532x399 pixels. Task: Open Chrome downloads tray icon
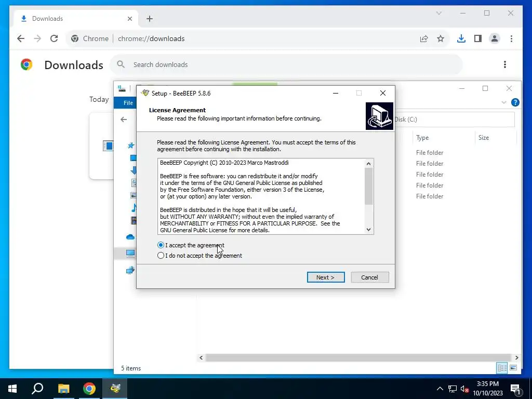(461, 38)
